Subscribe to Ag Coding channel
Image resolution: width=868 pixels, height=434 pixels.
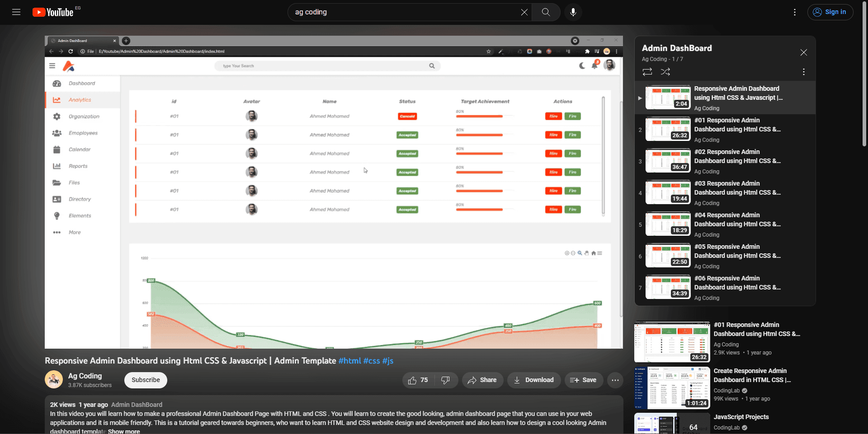click(146, 380)
